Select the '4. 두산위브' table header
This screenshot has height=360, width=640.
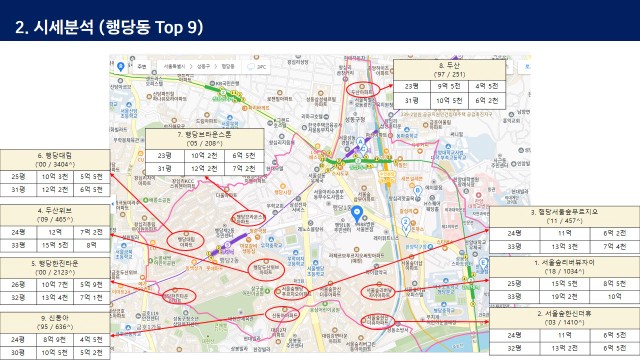click(x=55, y=215)
